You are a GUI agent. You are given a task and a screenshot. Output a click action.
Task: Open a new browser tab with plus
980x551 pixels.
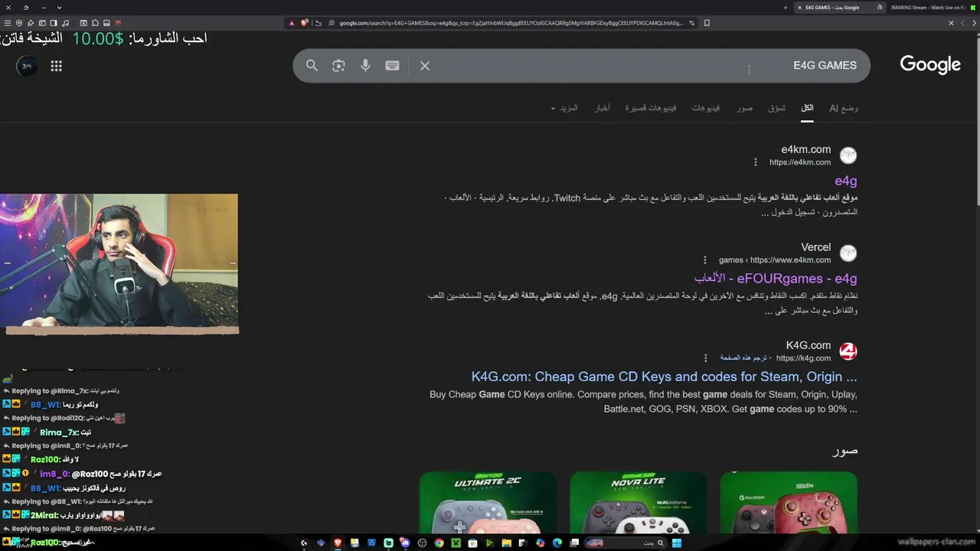point(785,8)
